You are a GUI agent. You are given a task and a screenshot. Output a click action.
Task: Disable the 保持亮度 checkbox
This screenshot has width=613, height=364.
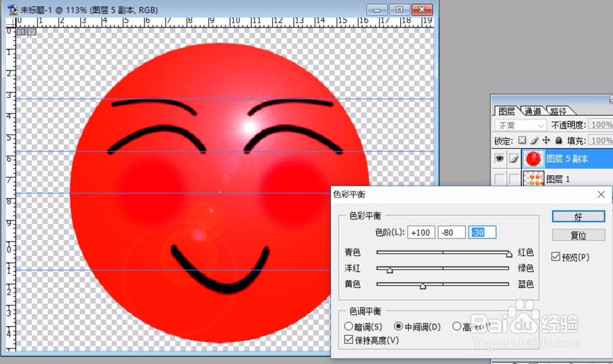coord(349,339)
